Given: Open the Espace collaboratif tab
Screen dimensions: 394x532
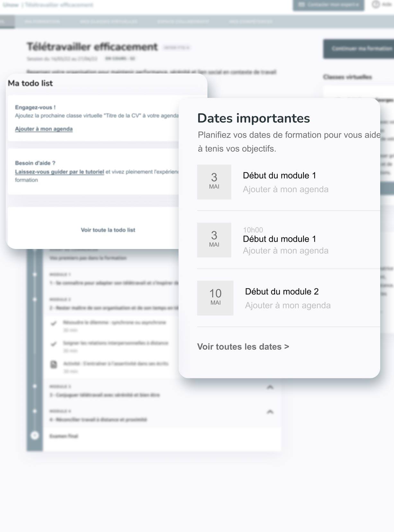Looking at the screenshot, I should point(183,22).
